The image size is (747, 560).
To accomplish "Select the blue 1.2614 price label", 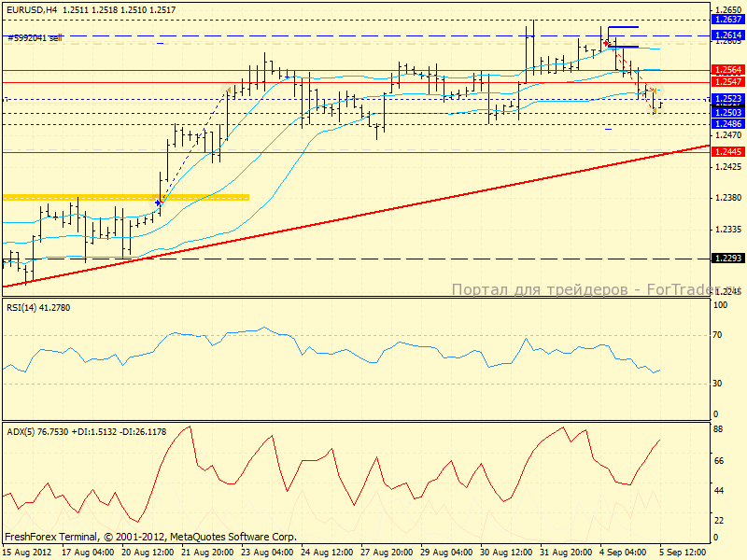I will (x=727, y=35).
